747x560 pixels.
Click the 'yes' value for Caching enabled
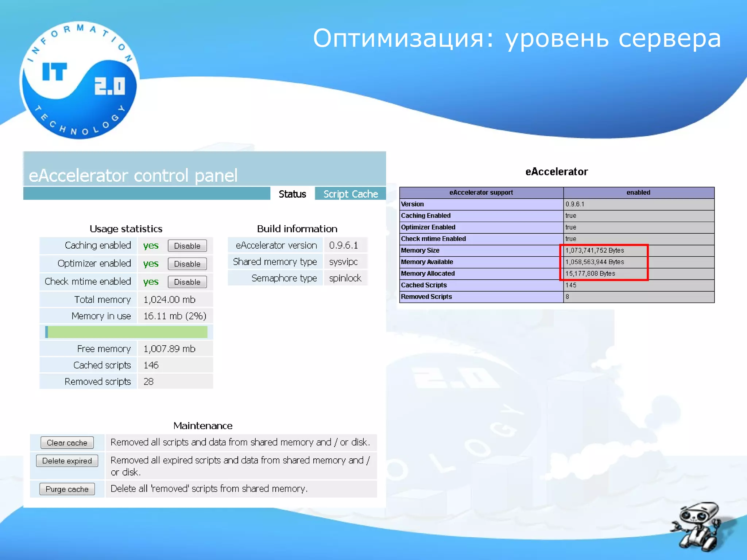(151, 245)
